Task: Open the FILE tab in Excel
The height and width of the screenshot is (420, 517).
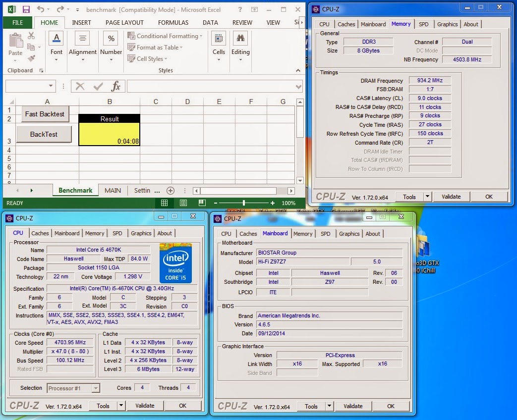Action: tap(18, 22)
